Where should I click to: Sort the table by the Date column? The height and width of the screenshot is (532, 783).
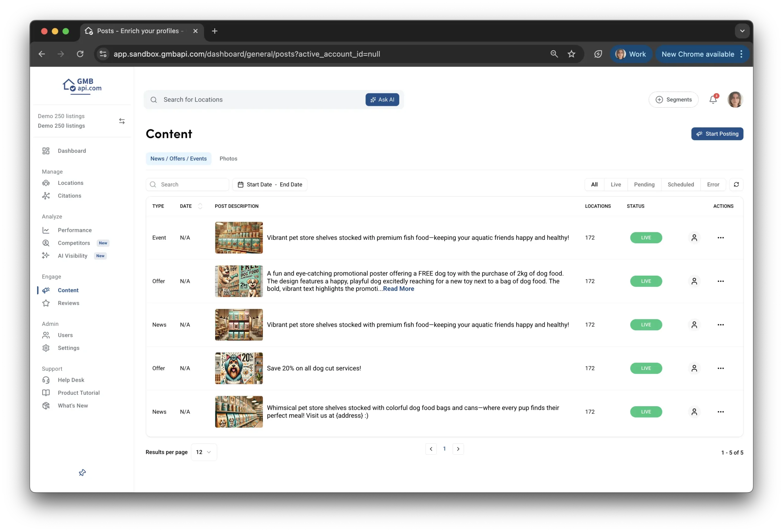tap(200, 206)
